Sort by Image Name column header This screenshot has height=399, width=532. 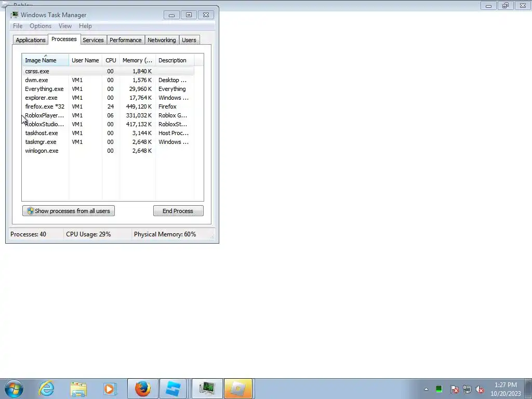46,60
